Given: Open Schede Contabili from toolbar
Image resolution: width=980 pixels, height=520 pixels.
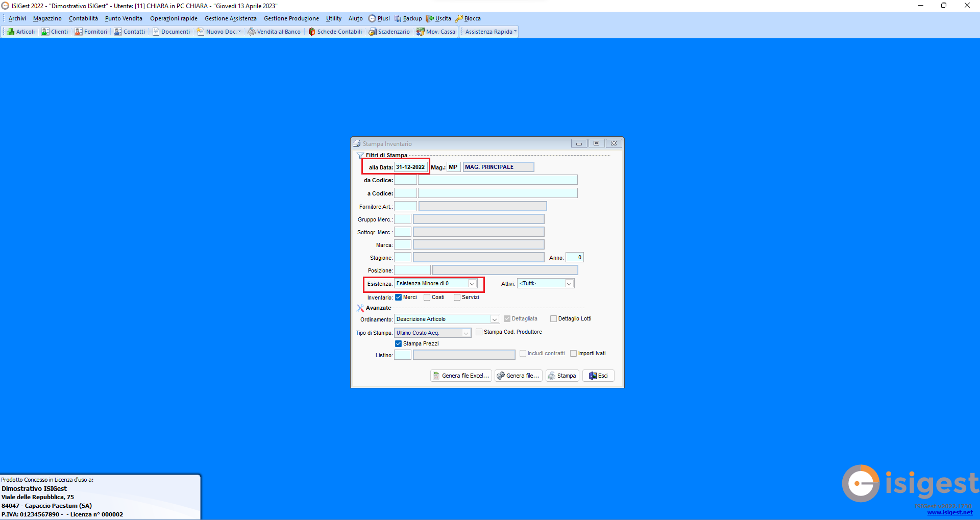Looking at the screenshot, I should pos(335,32).
